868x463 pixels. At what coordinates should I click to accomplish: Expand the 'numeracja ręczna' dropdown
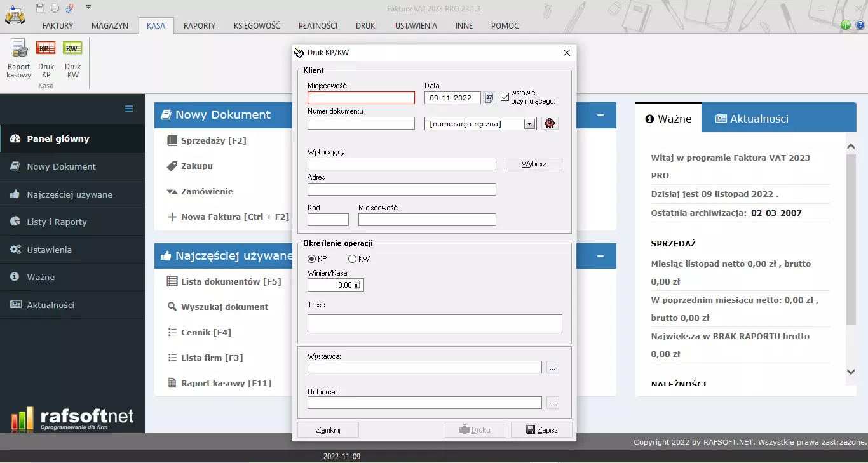pyautogui.click(x=529, y=124)
